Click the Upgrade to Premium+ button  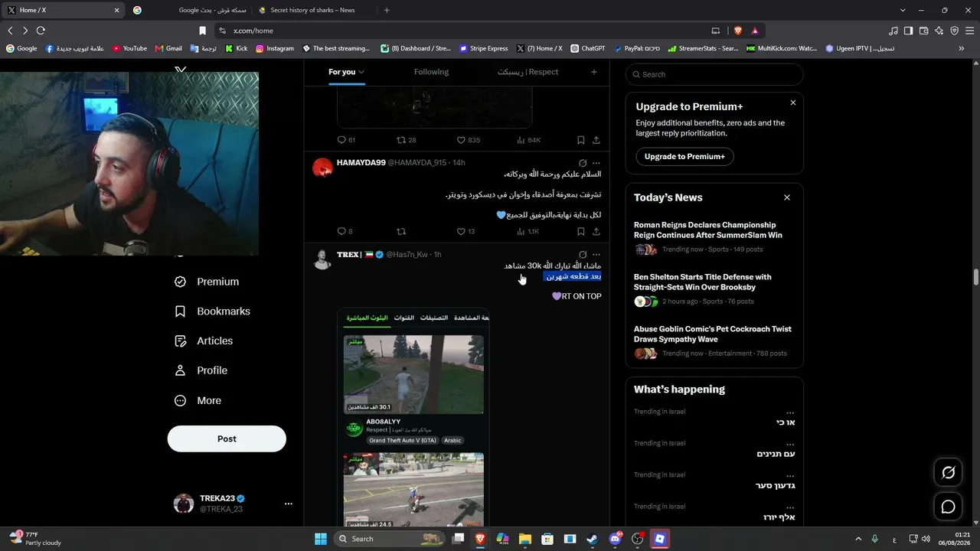click(684, 157)
